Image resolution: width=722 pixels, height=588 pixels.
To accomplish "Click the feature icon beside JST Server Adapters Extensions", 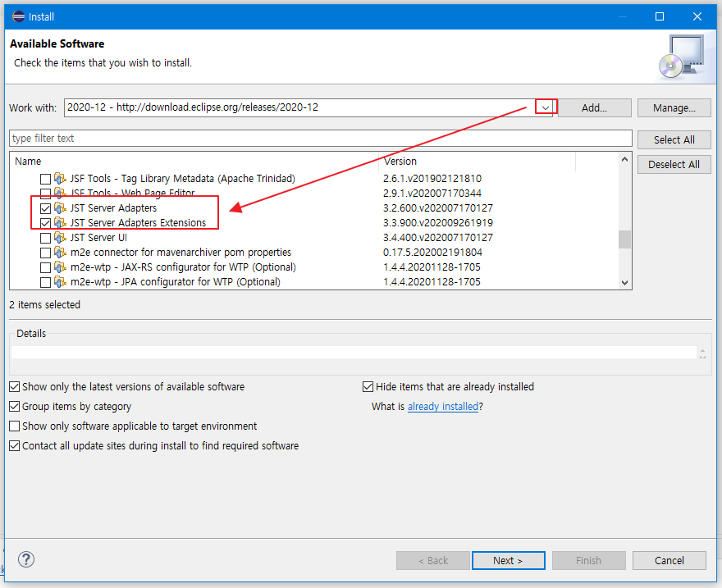I will 60,222.
